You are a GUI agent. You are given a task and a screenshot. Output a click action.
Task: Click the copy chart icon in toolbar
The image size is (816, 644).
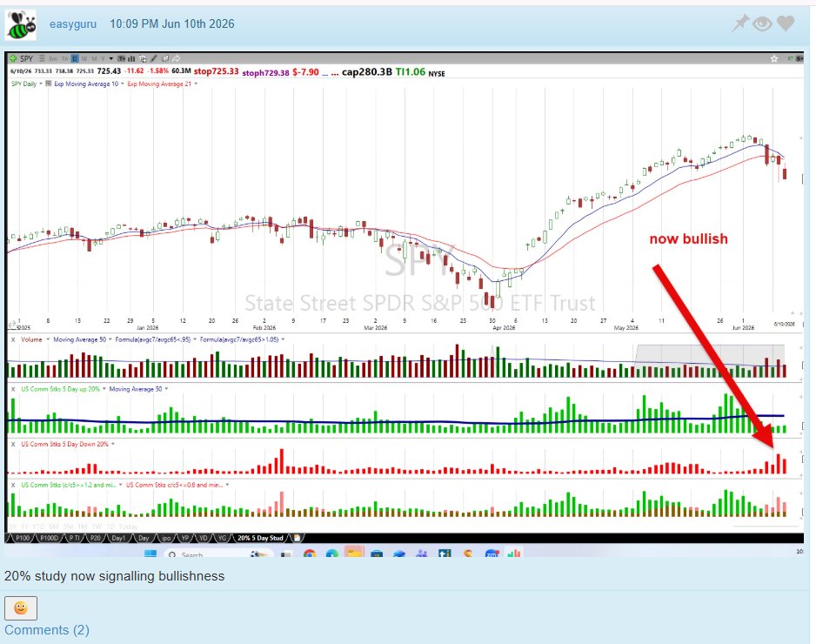[x=165, y=58]
